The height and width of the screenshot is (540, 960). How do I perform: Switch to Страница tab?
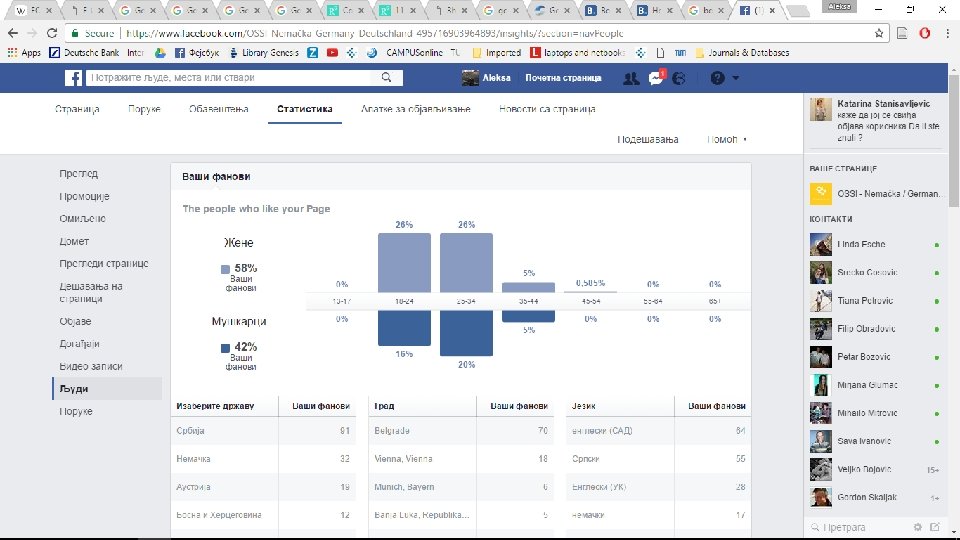(77, 109)
